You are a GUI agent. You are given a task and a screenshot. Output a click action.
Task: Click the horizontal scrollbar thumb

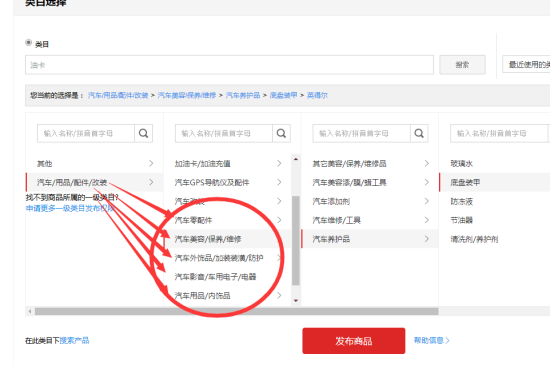coord(236,312)
